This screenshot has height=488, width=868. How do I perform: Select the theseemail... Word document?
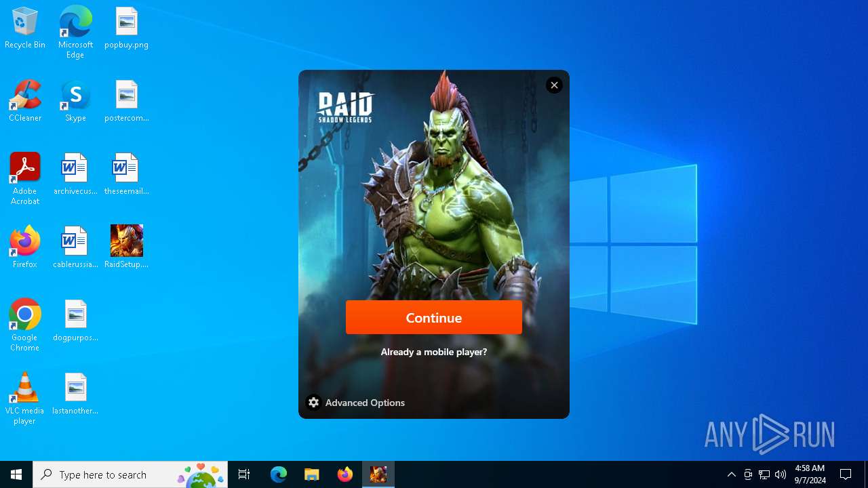[x=126, y=175]
